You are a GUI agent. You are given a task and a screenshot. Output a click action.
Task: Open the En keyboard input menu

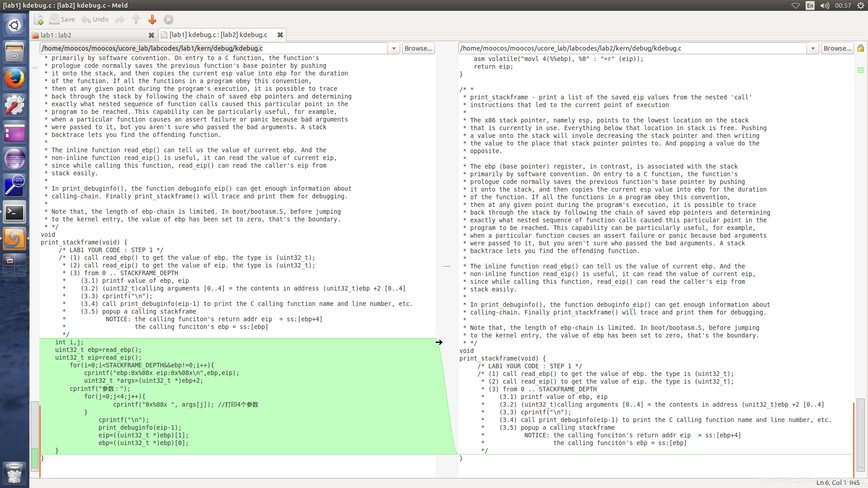pyautogui.click(x=810, y=5)
